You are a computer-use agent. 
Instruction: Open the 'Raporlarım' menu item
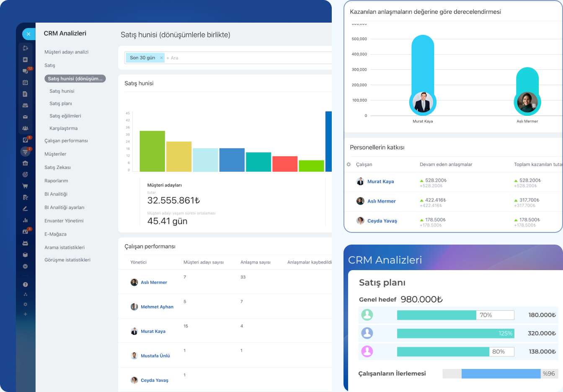click(56, 181)
